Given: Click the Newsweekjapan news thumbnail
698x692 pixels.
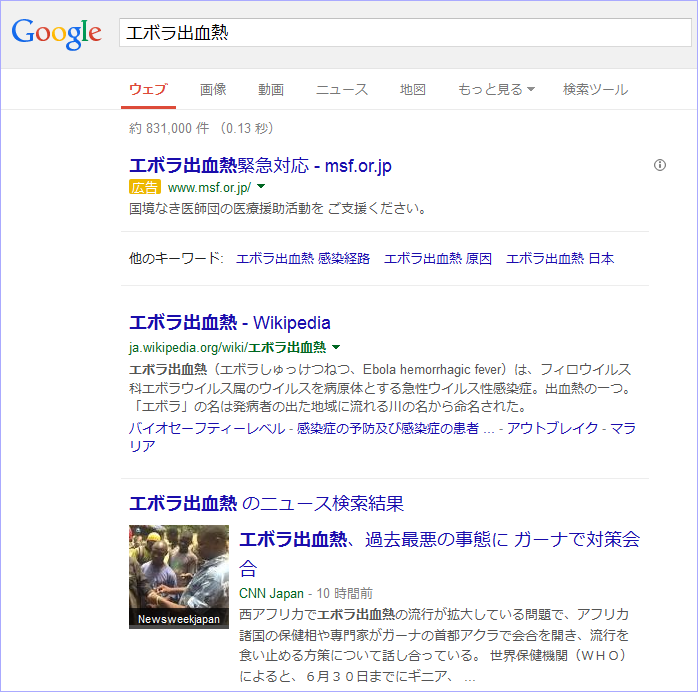Looking at the screenshot, I should click(x=179, y=577).
